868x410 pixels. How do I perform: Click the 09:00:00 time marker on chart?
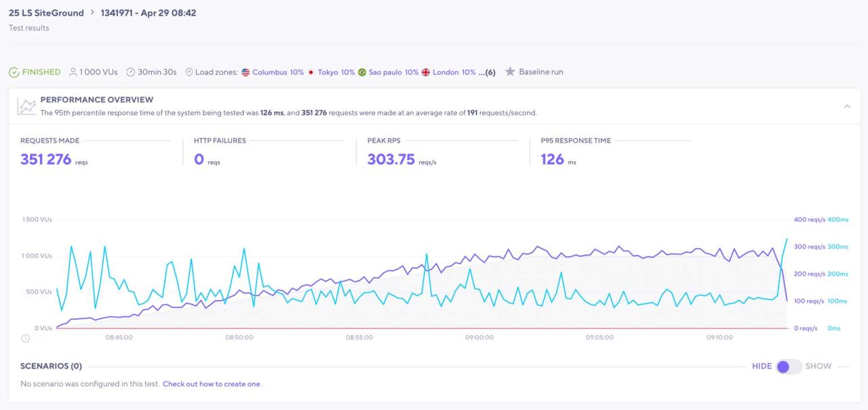tap(479, 337)
